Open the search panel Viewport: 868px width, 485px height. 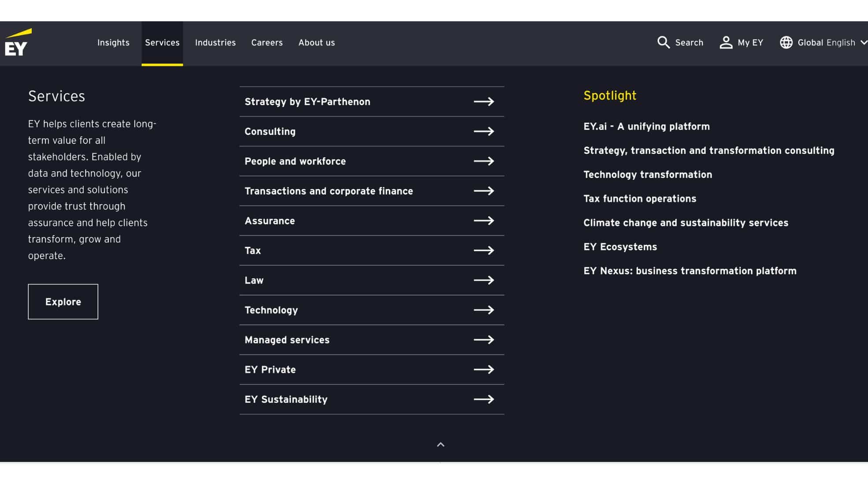[x=680, y=42]
